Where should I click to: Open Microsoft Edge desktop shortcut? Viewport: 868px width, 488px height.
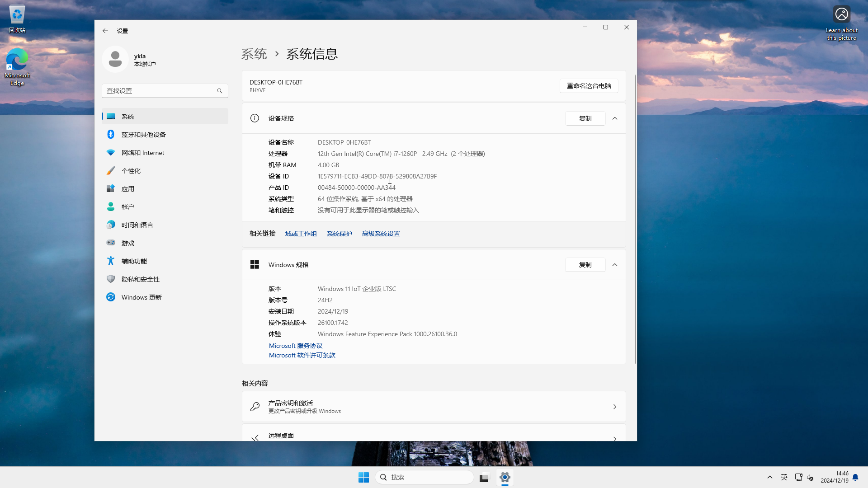(x=17, y=67)
